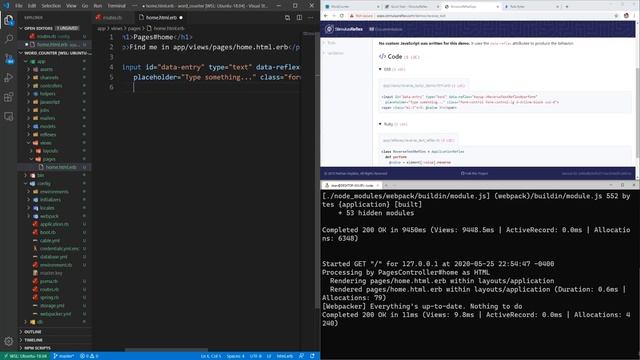Open the Terminal menu
640x360 pixels.
[117, 6]
